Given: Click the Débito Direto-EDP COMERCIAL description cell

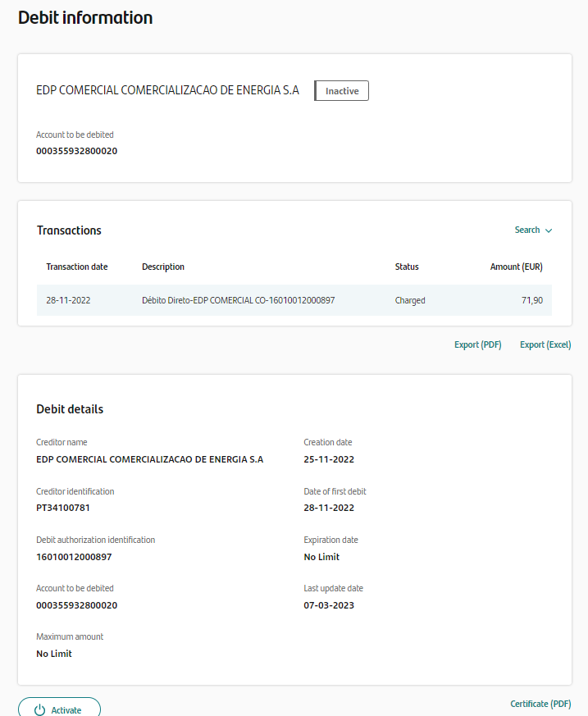Looking at the screenshot, I should (x=239, y=300).
